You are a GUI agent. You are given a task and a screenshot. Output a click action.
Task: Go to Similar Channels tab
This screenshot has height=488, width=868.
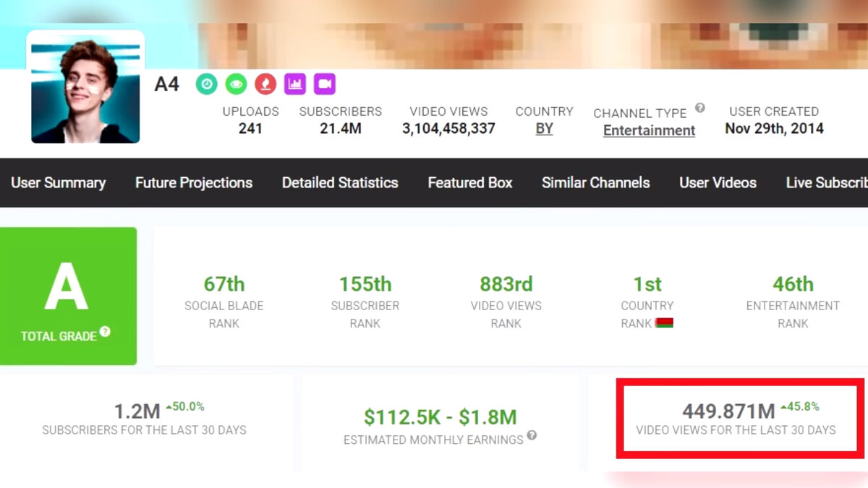(596, 183)
